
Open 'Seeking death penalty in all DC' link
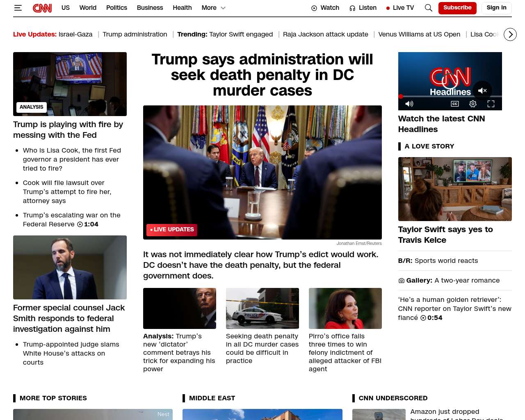[262, 349]
